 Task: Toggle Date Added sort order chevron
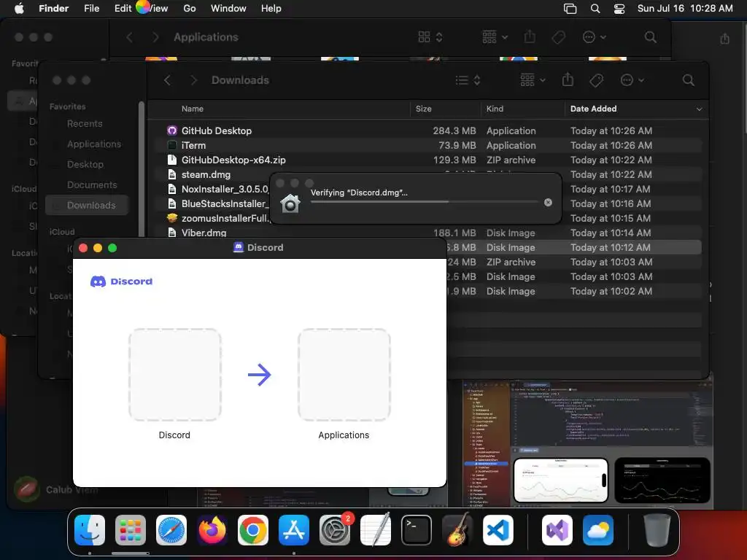(x=699, y=109)
